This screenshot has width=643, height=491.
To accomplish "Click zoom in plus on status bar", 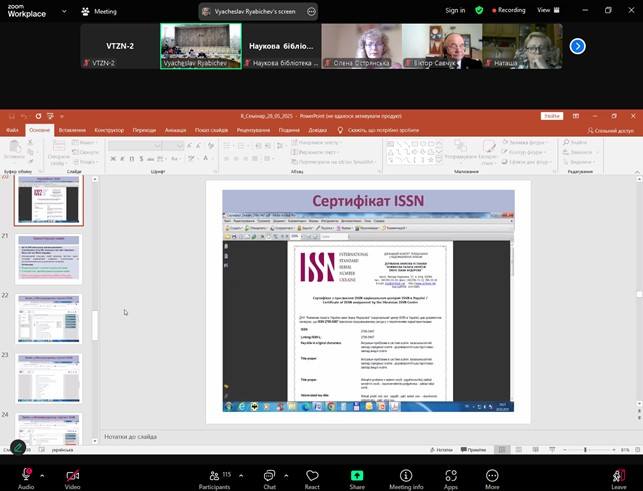I will pos(614,450).
